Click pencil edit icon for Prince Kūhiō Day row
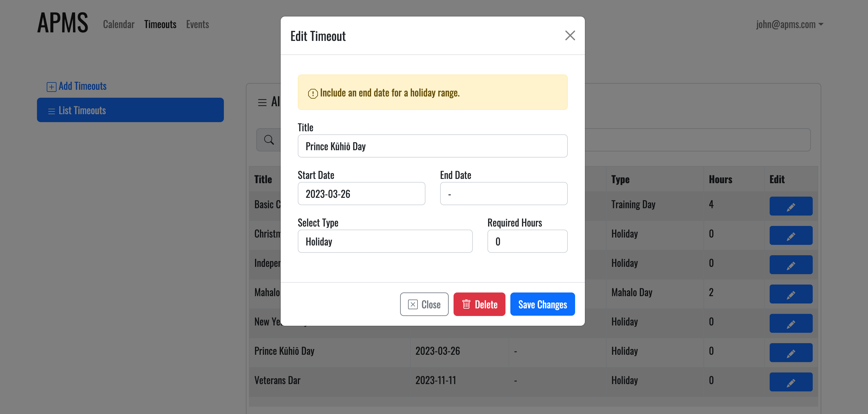 point(790,353)
